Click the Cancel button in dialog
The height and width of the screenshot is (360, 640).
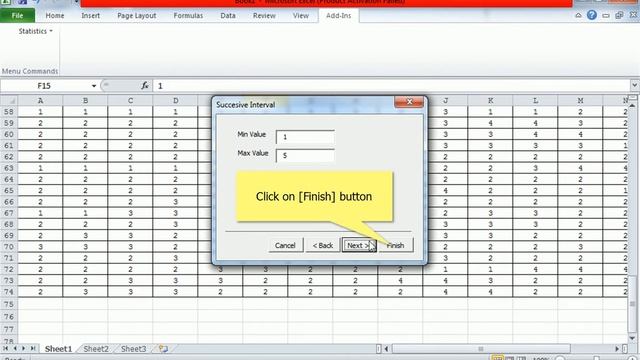(285, 245)
